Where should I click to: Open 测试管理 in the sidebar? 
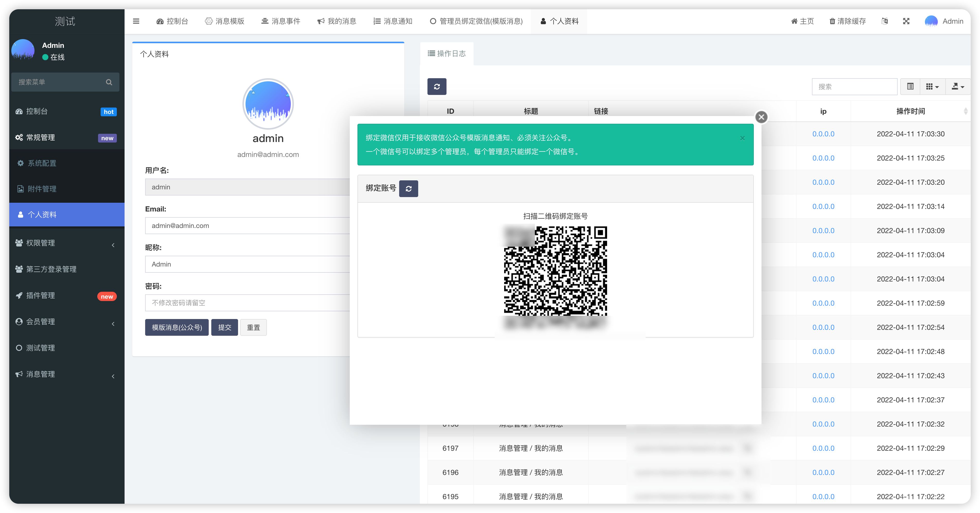click(x=67, y=348)
